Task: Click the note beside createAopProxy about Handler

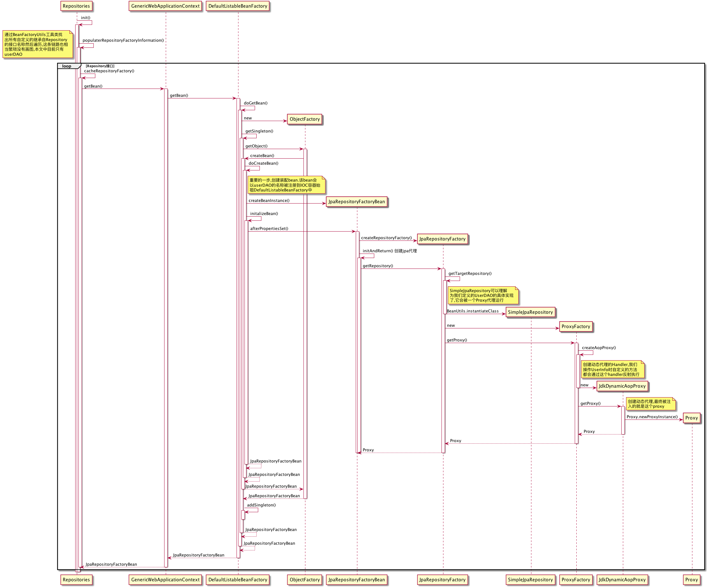Action: click(612, 369)
